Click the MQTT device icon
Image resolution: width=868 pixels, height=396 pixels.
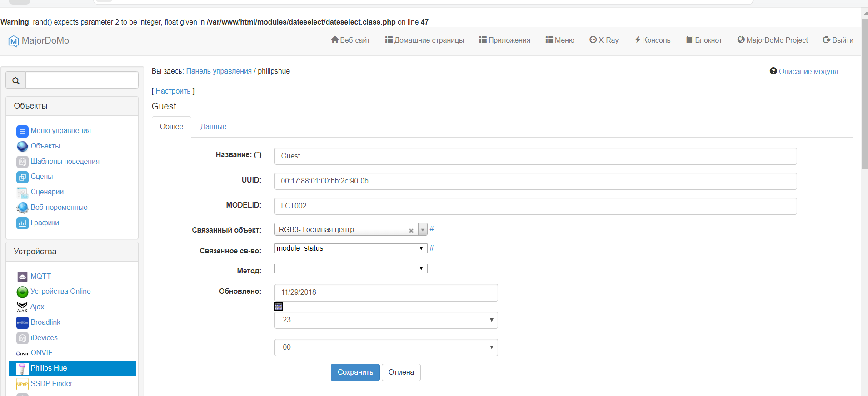[x=22, y=277]
